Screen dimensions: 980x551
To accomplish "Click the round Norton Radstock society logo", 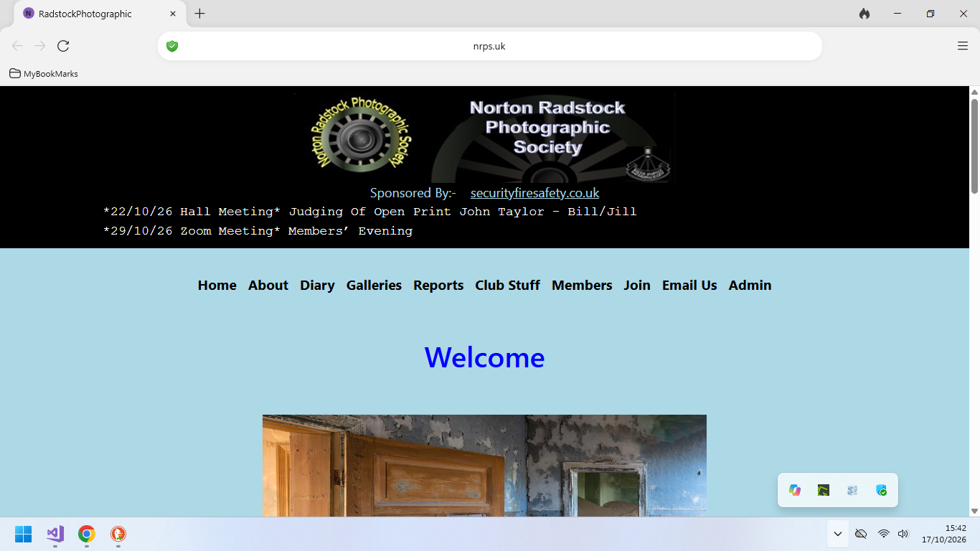I will tap(362, 134).
